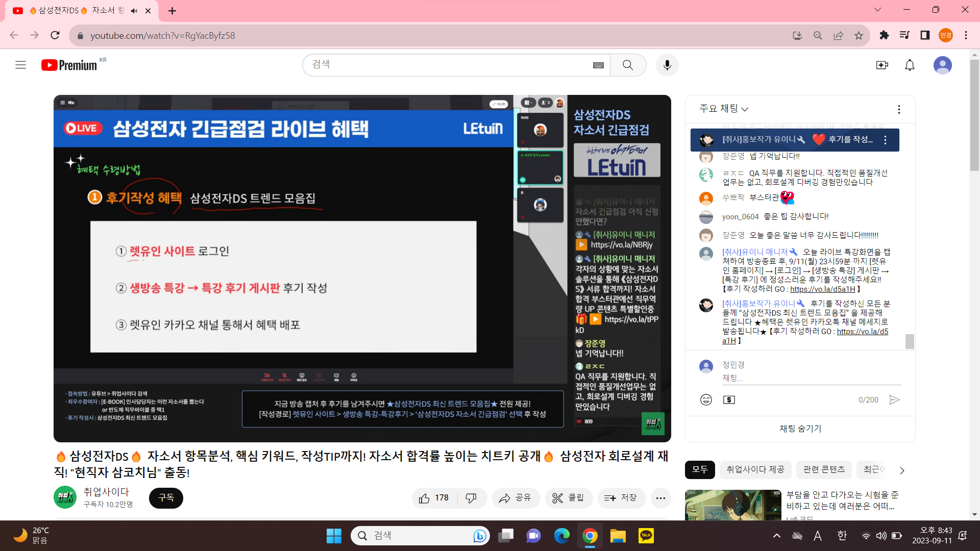
Task: Open the Chrome three-dot menu
Action: 966,35
